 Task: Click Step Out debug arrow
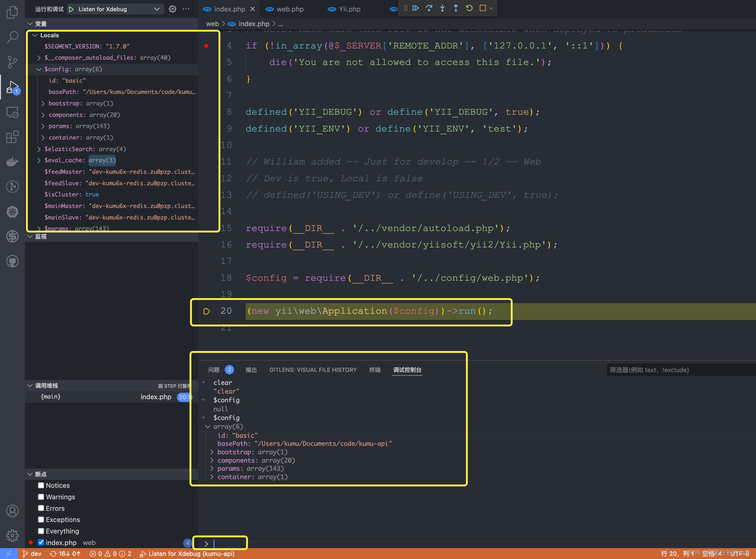pyautogui.click(x=456, y=8)
